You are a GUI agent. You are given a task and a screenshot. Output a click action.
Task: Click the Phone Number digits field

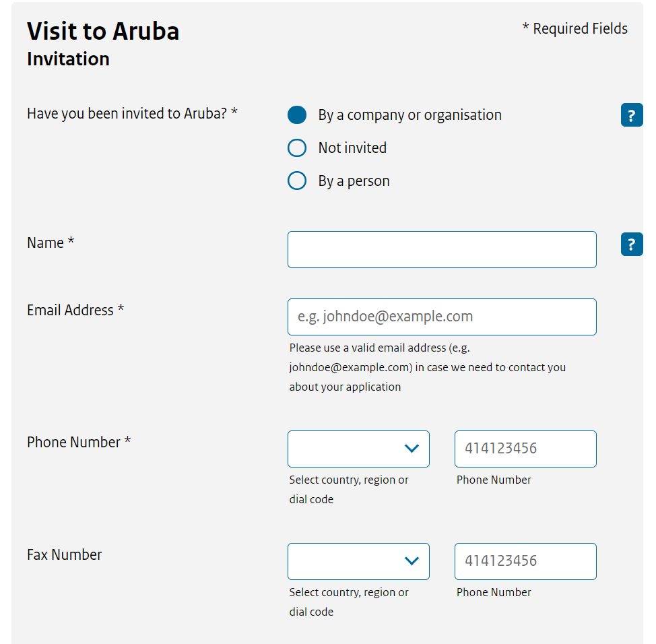(525, 449)
